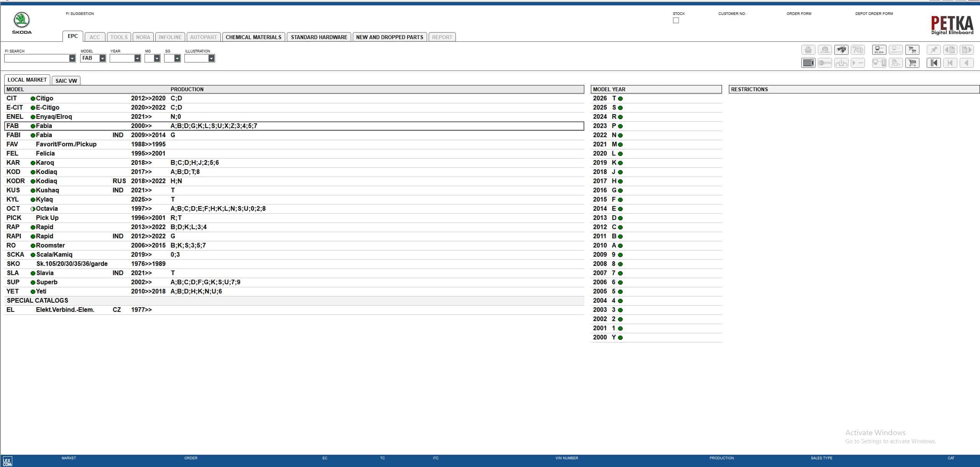This screenshot has width=980, height=467.
Task: Choose model year 2019 K
Action: tap(656, 163)
